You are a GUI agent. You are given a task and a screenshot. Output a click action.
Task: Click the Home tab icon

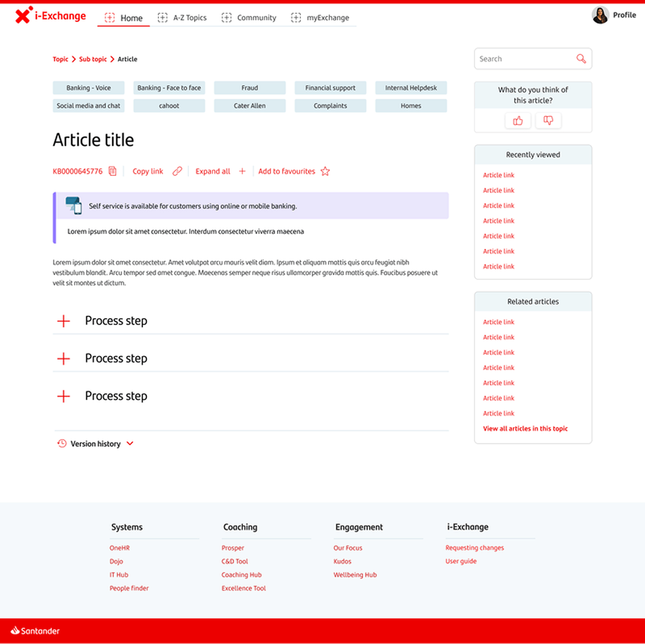click(x=110, y=17)
